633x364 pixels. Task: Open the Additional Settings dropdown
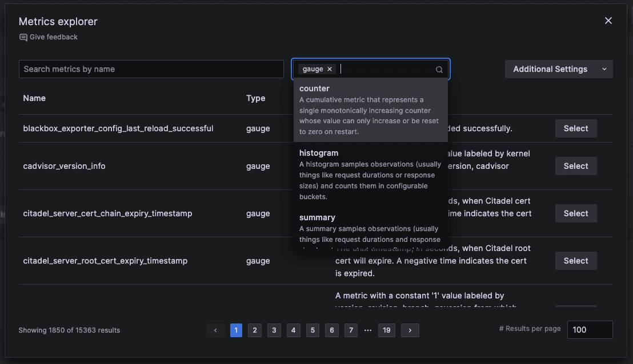[550, 68]
